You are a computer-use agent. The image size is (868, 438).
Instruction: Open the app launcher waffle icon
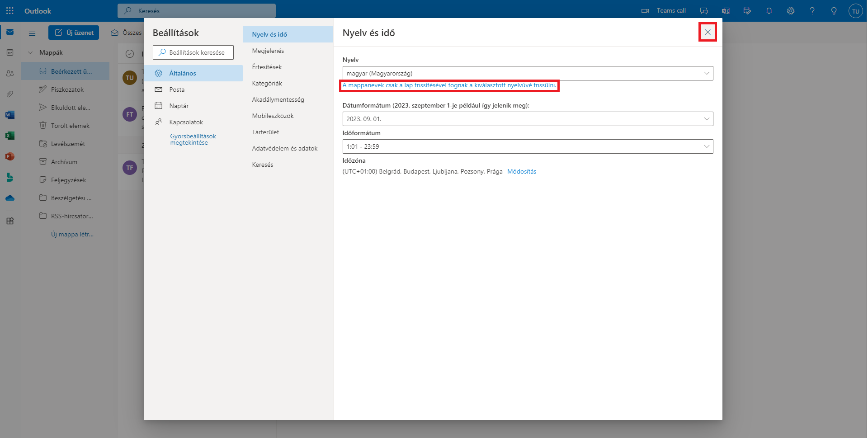[x=10, y=11]
